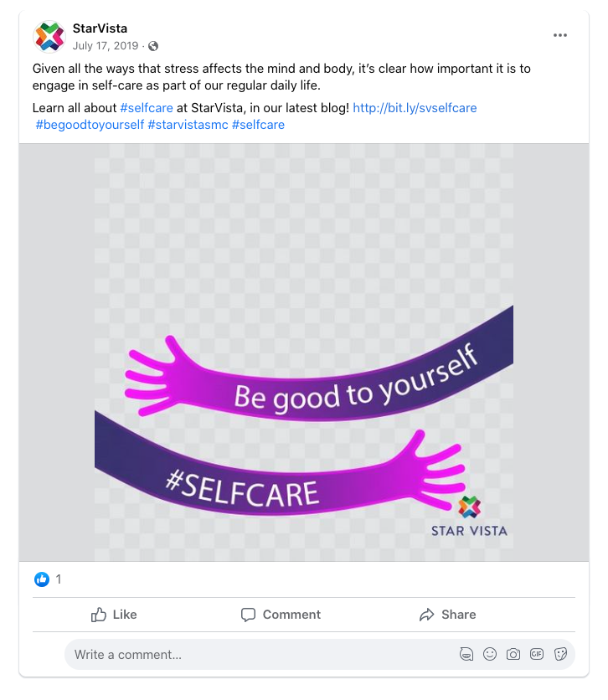Open the StarVista page name link
Screen dimensions: 608x700
tap(100, 28)
